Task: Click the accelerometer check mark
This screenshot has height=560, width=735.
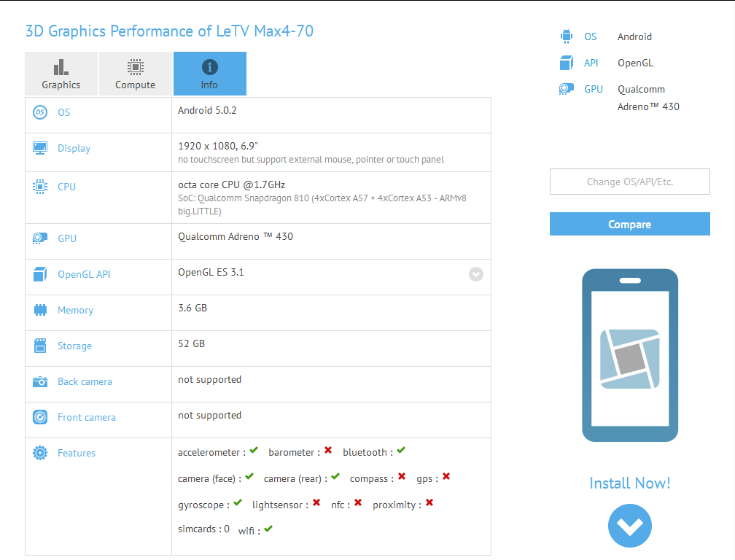Action: click(x=254, y=451)
